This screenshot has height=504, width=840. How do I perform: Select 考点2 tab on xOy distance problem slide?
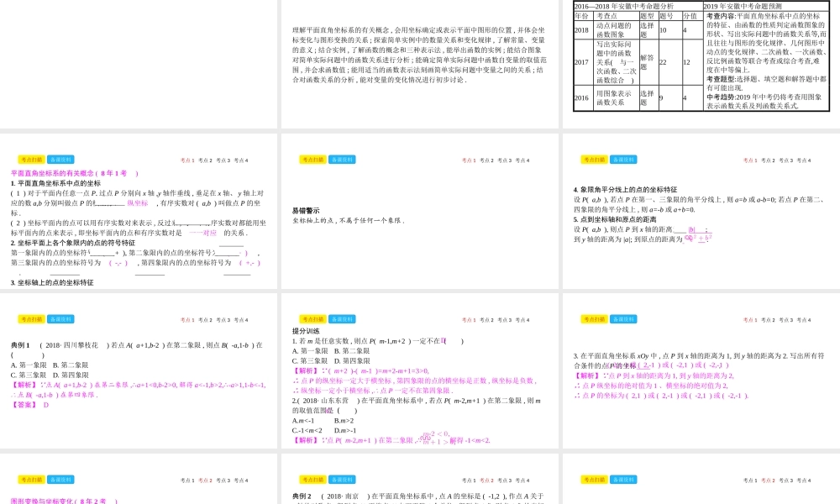(769, 320)
